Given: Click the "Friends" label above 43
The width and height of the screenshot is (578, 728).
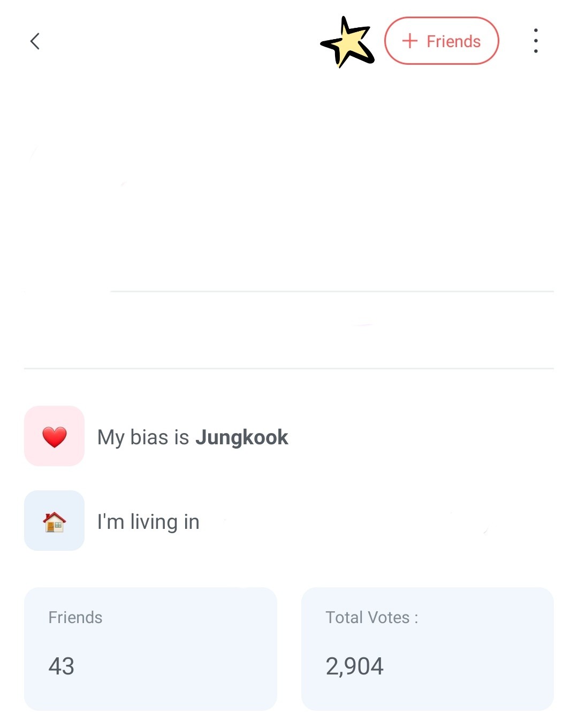Looking at the screenshot, I should tap(75, 617).
